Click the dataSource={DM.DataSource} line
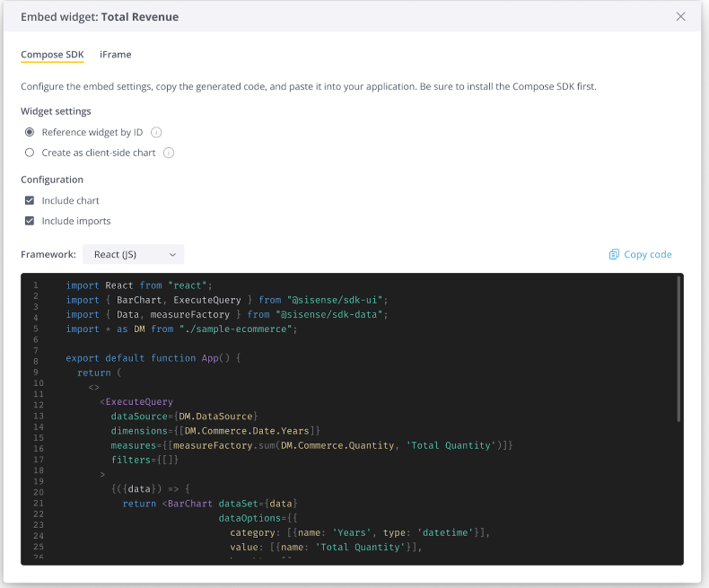Image resolution: width=709 pixels, height=588 pixels. pos(185,417)
